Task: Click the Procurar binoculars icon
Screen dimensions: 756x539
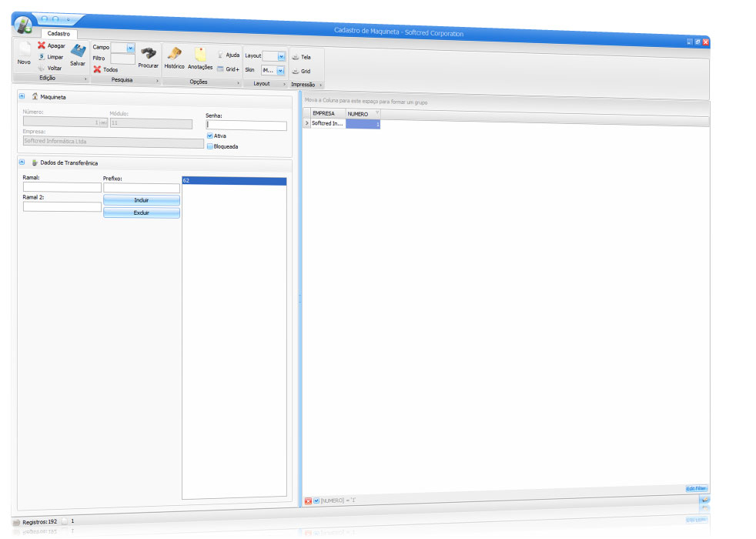Action: [x=149, y=54]
